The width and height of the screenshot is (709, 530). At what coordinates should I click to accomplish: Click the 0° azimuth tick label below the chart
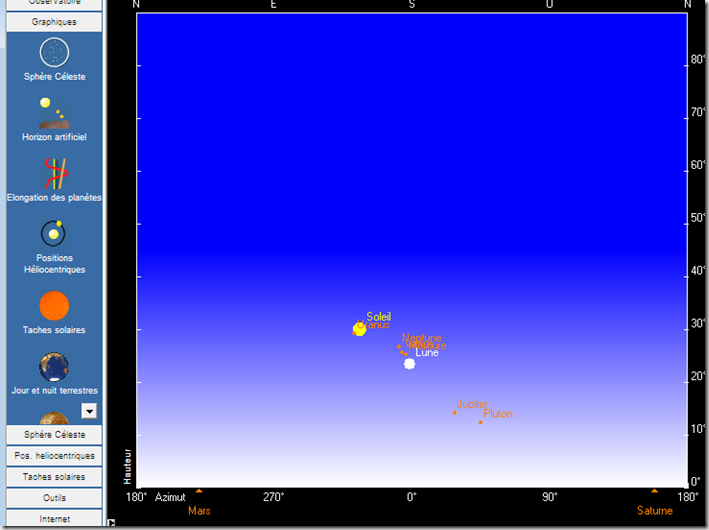(411, 497)
